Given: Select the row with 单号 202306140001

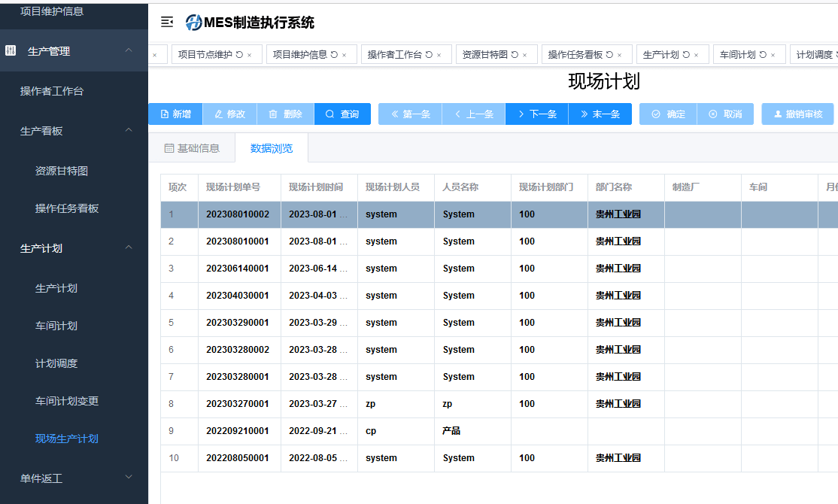Looking at the screenshot, I should [499, 269].
